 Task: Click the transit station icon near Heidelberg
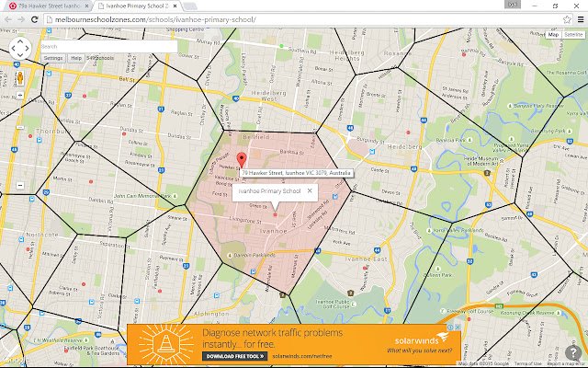point(372,151)
